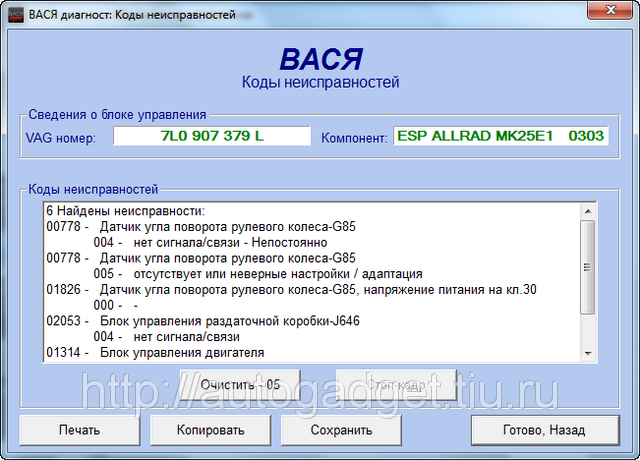Click the Компонент field ESP ALLRAD MK25E1

501,136
